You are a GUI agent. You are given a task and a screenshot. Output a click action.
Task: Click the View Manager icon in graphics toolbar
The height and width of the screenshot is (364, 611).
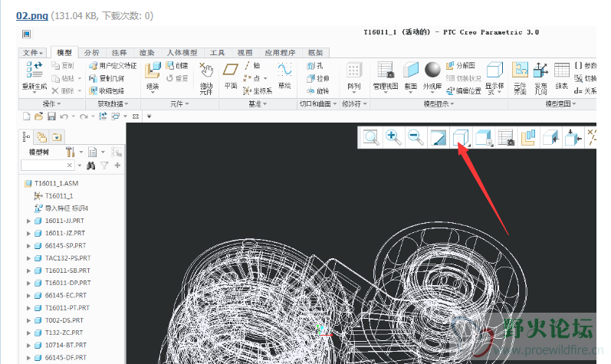[x=506, y=138]
